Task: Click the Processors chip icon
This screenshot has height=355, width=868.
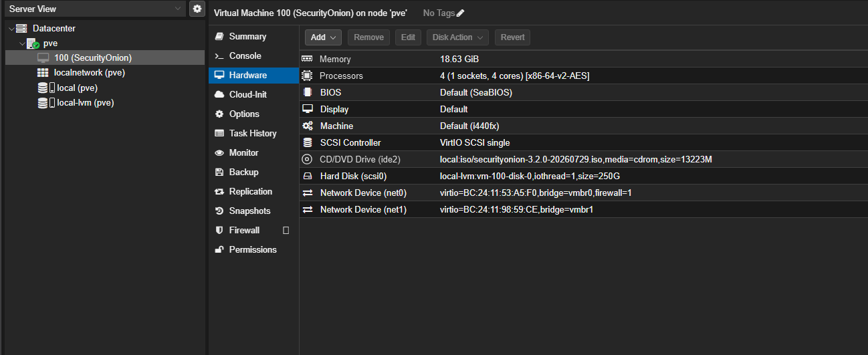Action: pyautogui.click(x=308, y=76)
